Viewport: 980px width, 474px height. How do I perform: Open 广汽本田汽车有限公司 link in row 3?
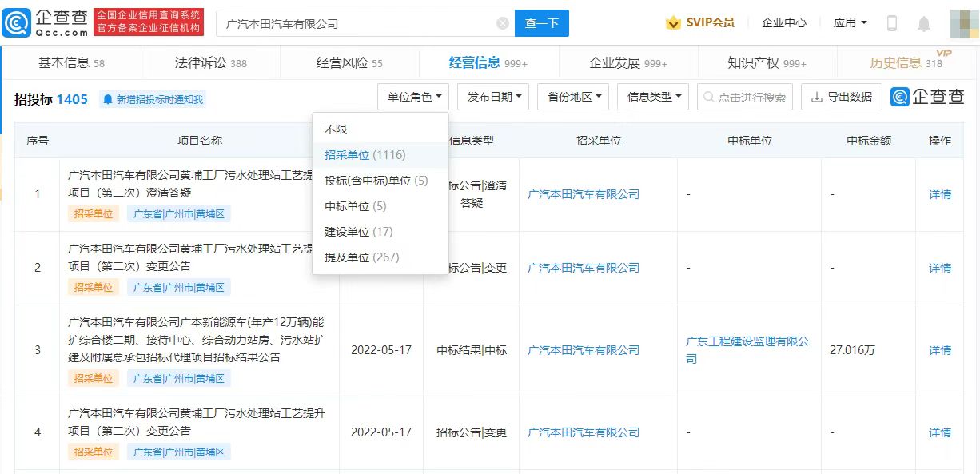(x=584, y=350)
